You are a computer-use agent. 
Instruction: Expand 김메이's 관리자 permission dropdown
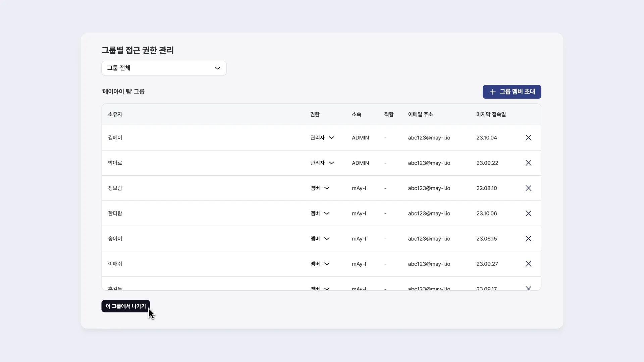tap(322, 138)
